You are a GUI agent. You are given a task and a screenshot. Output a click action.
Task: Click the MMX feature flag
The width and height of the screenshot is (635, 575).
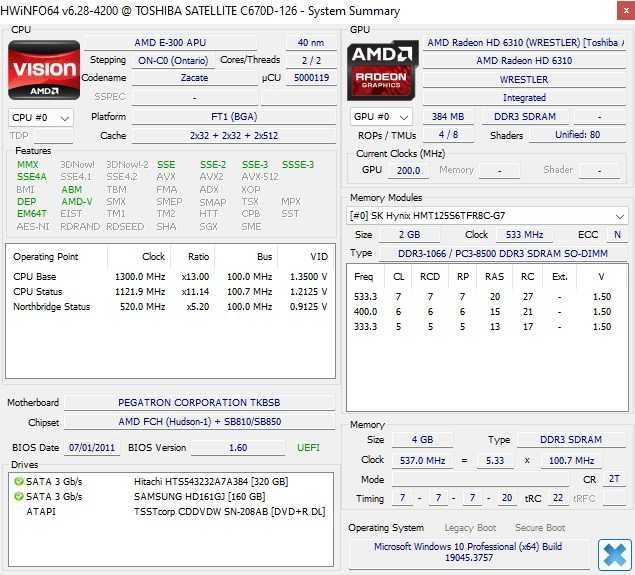(x=28, y=165)
